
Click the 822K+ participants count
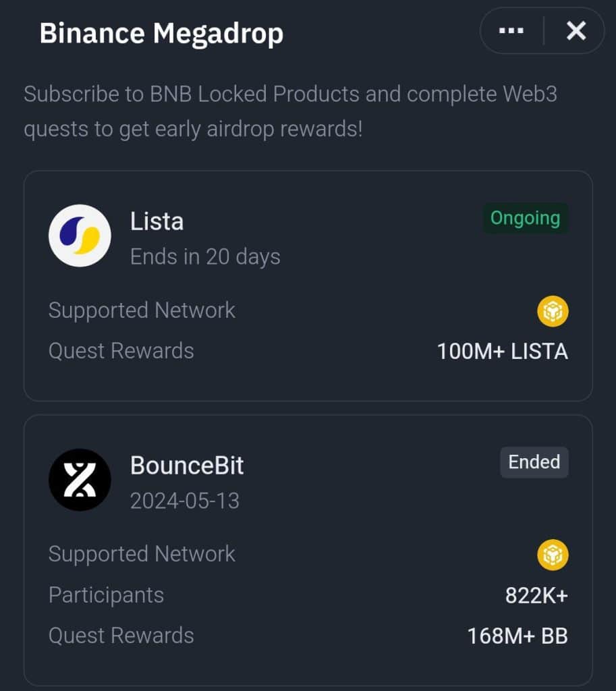point(536,595)
